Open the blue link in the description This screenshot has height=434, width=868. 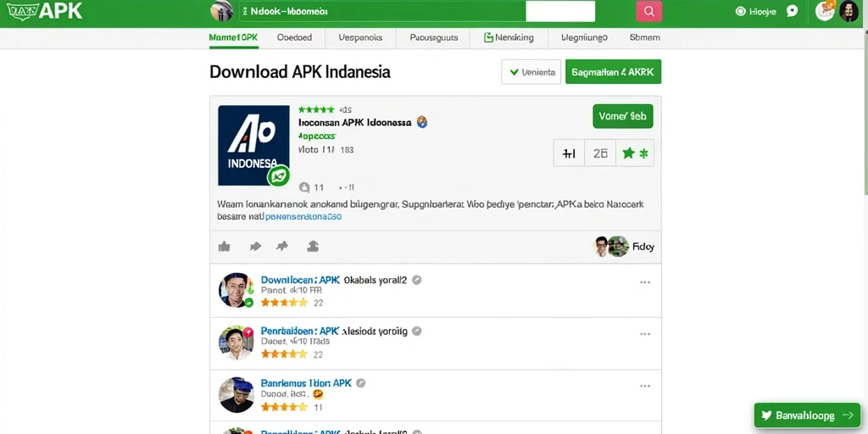(x=303, y=217)
